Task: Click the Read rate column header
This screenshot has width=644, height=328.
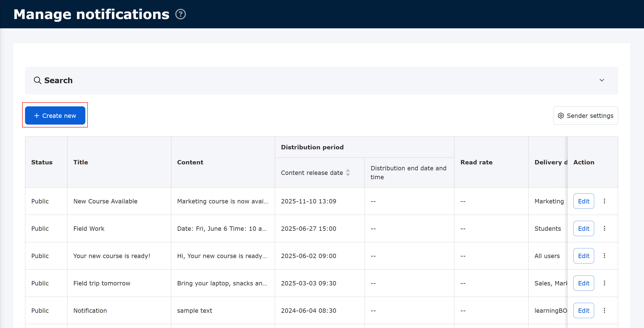Action: [476, 162]
